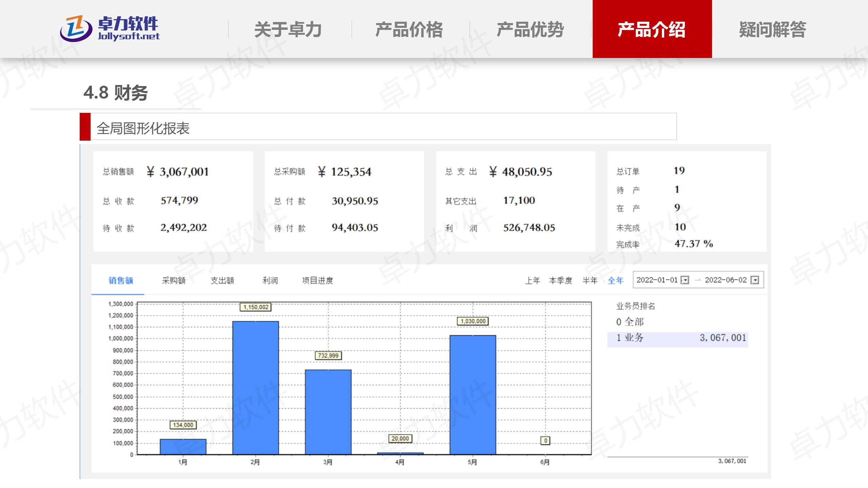Open the start date dropdown arrow

685,280
